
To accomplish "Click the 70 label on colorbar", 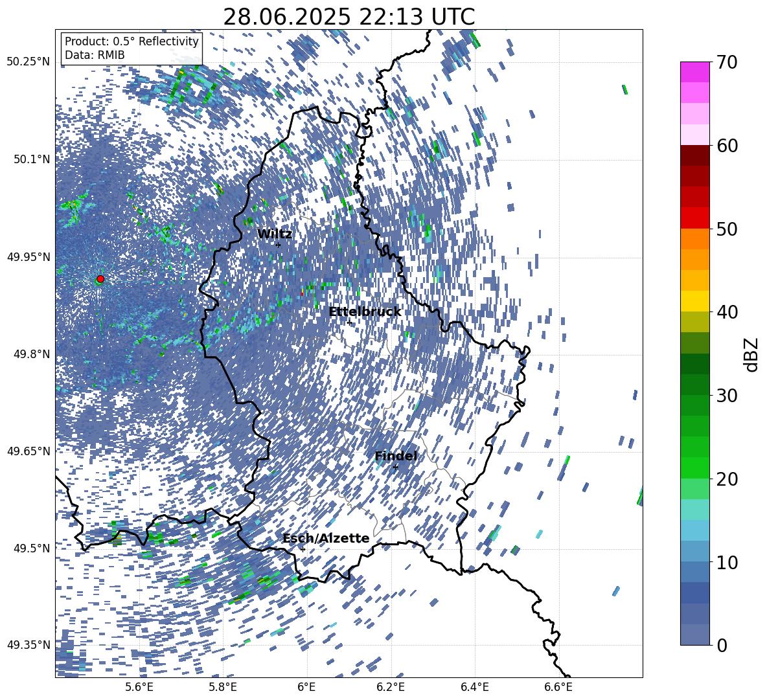I will [x=727, y=63].
